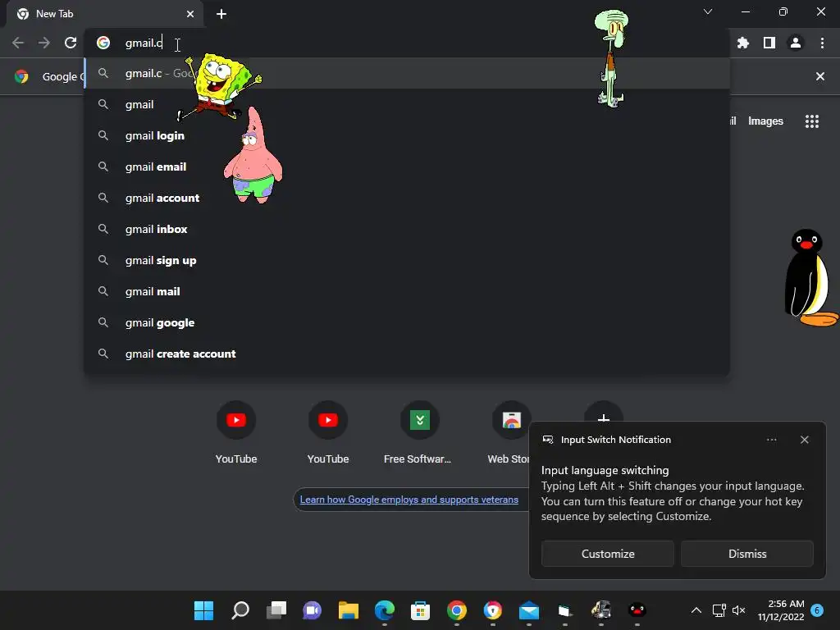This screenshot has width=840, height=630.
Task: Open the Free Software shortcut
Action: pos(419,431)
